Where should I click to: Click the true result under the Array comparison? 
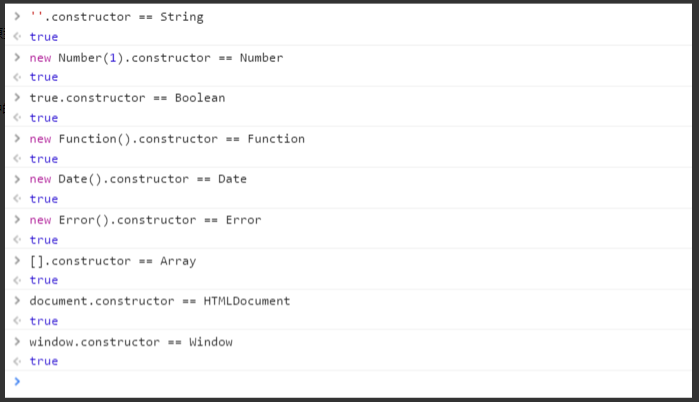[44, 280]
